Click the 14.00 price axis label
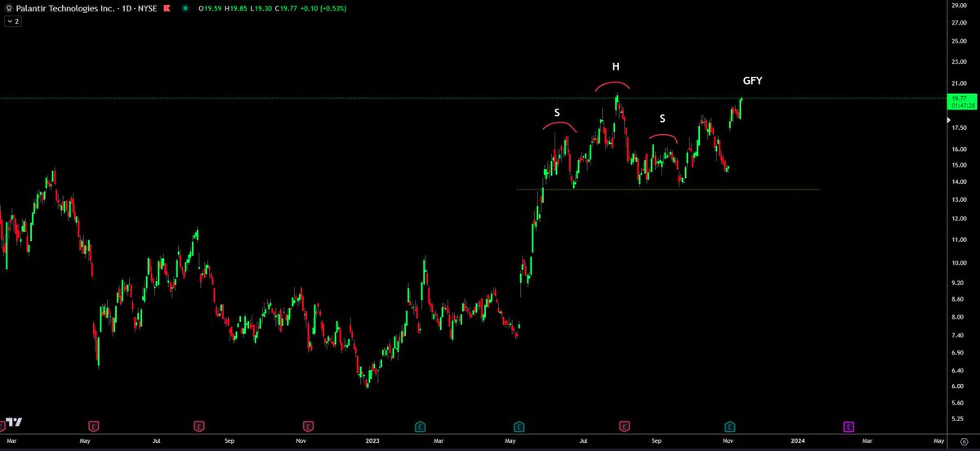 pyautogui.click(x=959, y=181)
